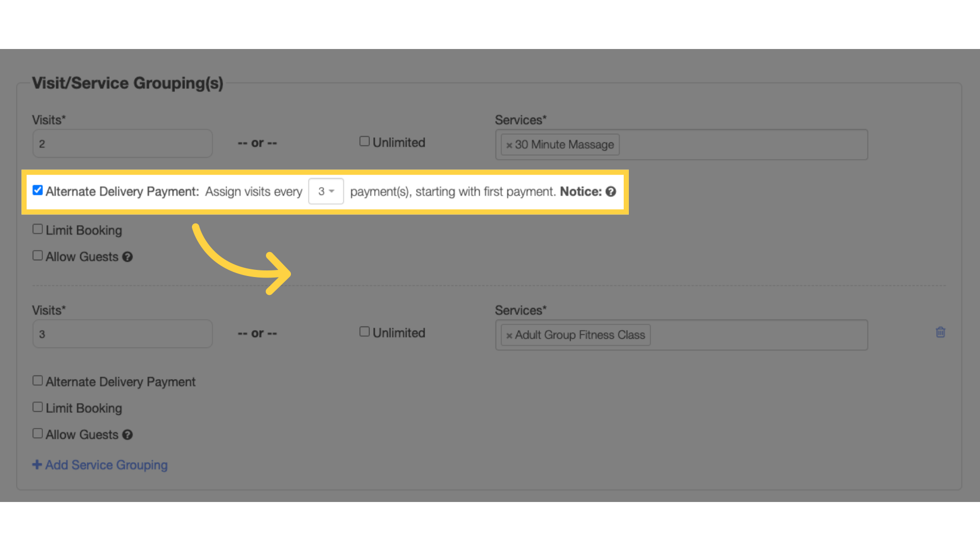The width and height of the screenshot is (980, 551).
Task: Delete the Adult Group Fitness Class grouping
Action: (940, 332)
